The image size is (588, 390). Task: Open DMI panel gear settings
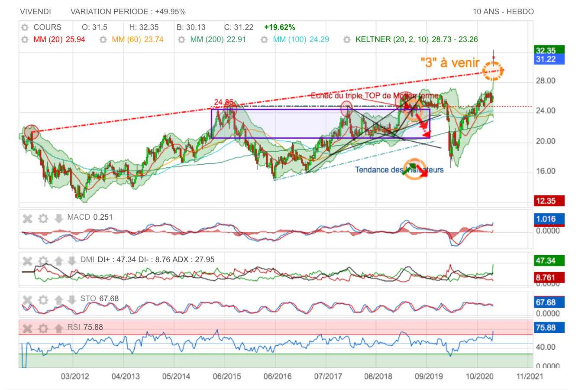point(43,261)
